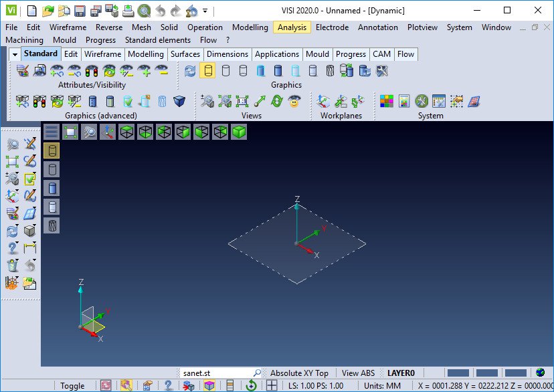Viewport: 554px width, 392px height.
Task: Open the three-bar menu icon in viewport toolbar
Action: (x=52, y=132)
